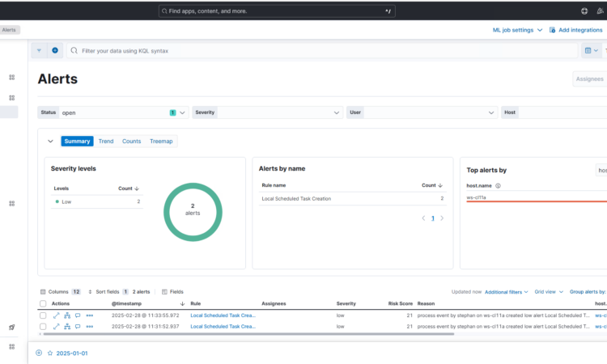The width and height of the screenshot is (607, 364).
Task: Check the 11:31:52.937 alert row checkbox
Action: click(x=43, y=327)
